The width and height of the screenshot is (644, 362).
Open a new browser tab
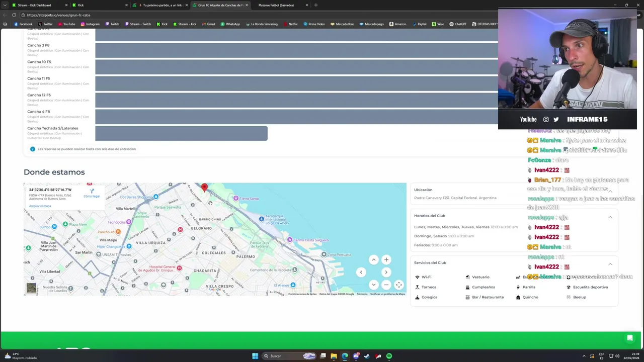(316, 5)
